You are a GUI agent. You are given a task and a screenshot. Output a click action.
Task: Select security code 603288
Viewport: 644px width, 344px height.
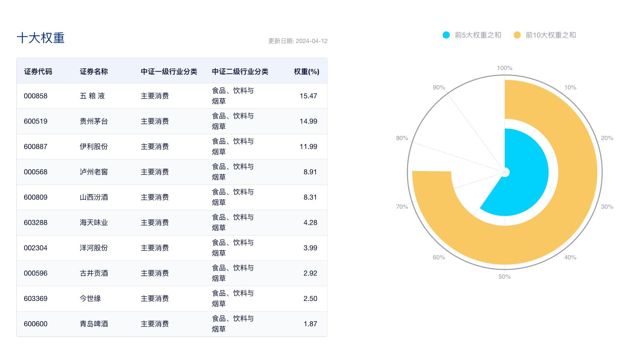pos(36,222)
